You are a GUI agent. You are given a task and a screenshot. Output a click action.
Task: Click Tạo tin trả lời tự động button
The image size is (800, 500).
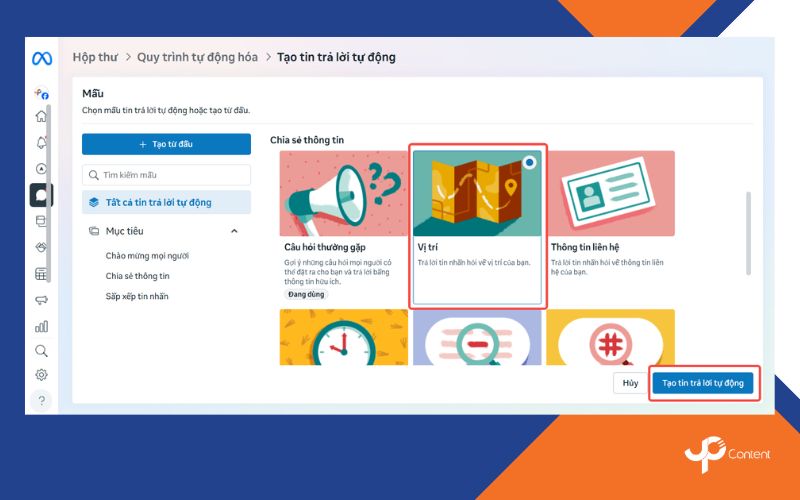[702, 383]
